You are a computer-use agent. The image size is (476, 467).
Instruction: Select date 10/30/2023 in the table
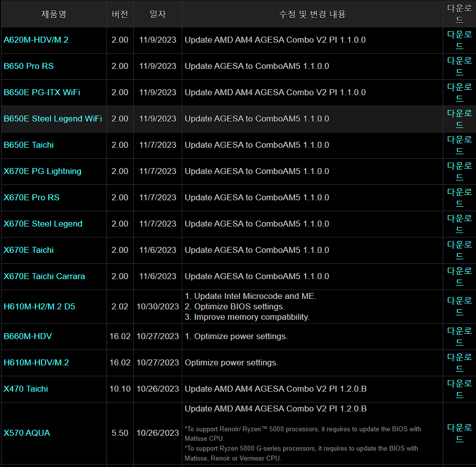point(158,306)
